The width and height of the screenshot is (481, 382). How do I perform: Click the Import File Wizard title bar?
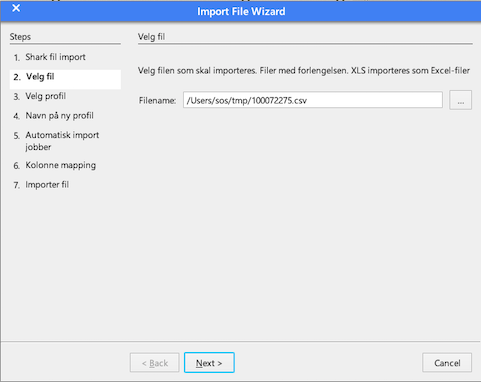click(x=241, y=11)
